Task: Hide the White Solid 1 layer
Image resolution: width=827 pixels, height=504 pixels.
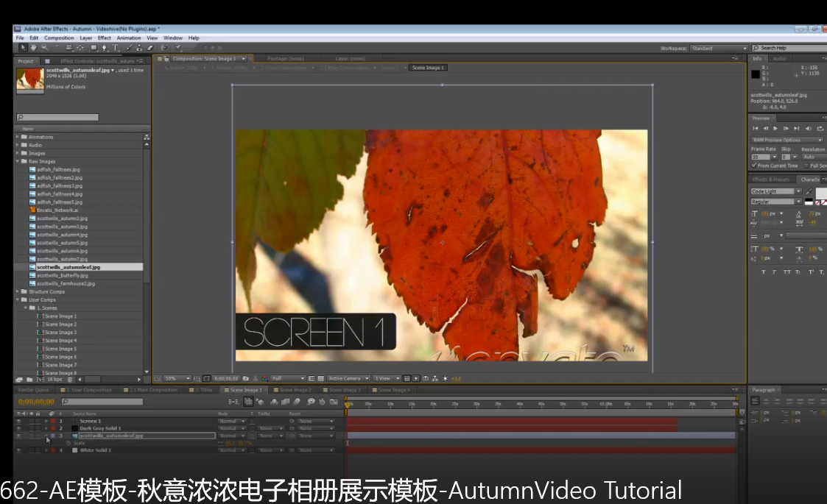Action: pyautogui.click(x=19, y=450)
